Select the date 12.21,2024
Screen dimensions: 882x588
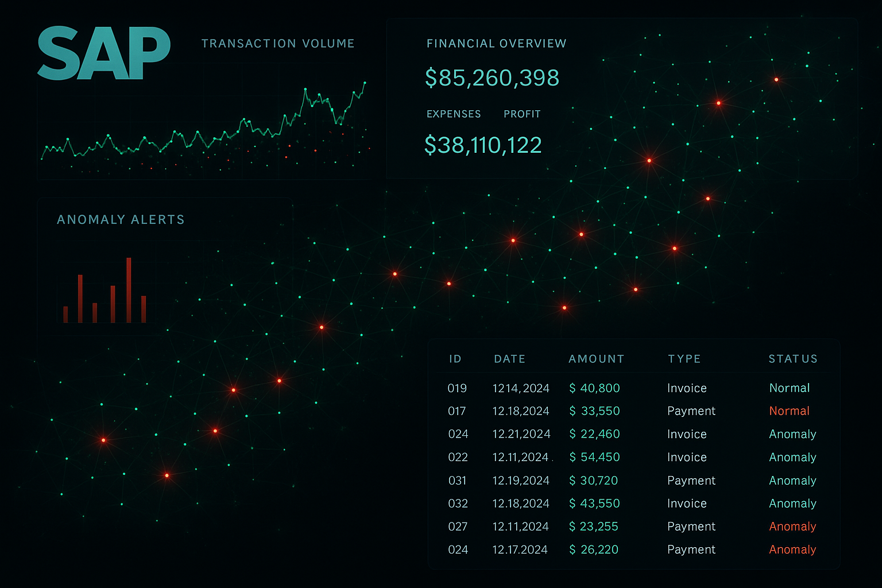pos(521,434)
